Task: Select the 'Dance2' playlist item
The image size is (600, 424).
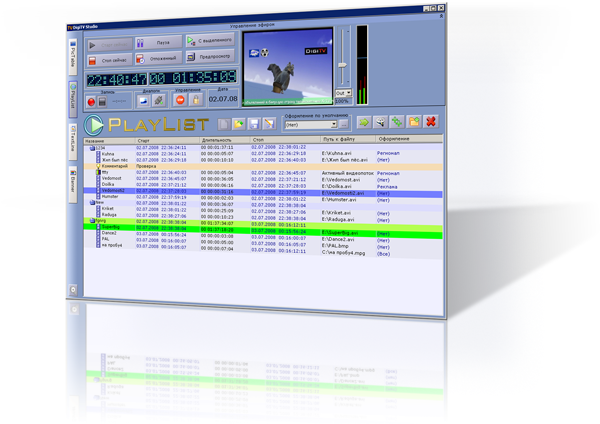Action: pyautogui.click(x=109, y=233)
